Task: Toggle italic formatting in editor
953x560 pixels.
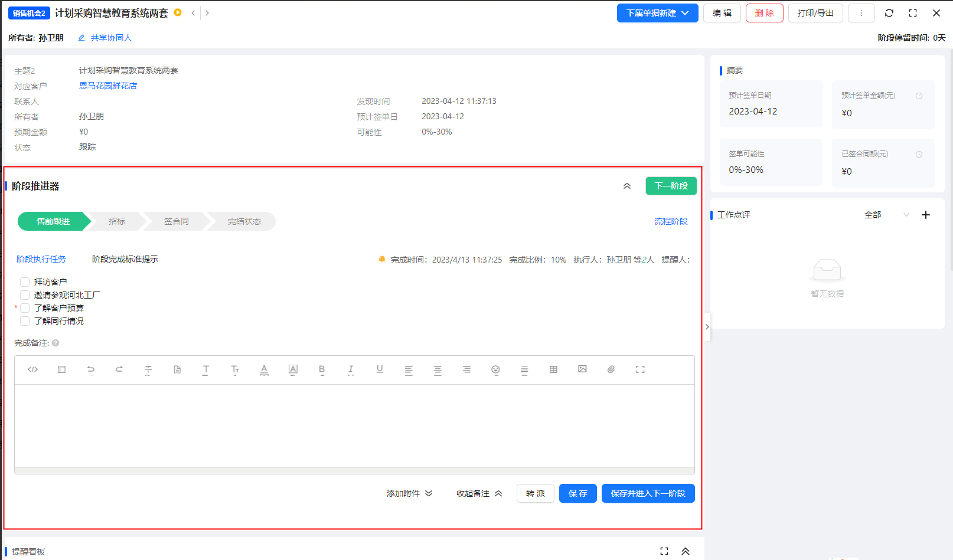Action: coord(351,370)
